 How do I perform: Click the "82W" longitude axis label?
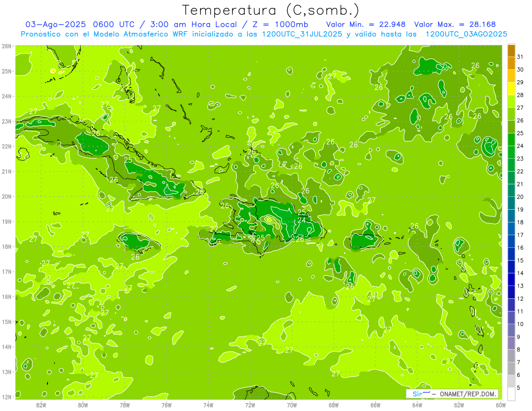(x=41, y=405)
